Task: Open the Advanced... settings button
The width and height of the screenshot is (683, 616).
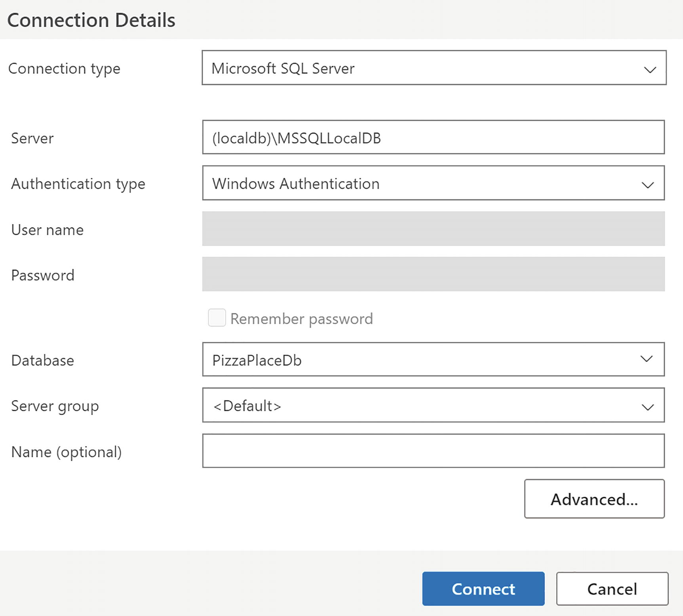Action: (594, 499)
